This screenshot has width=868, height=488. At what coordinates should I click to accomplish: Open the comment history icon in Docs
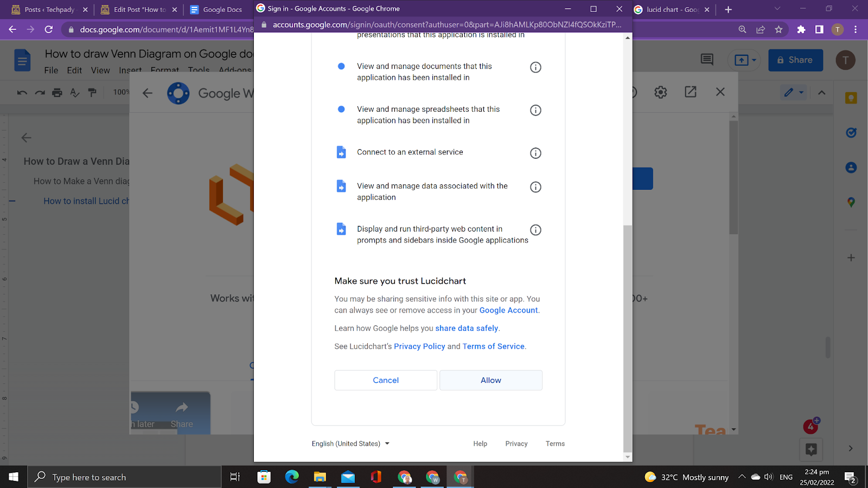(707, 60)
